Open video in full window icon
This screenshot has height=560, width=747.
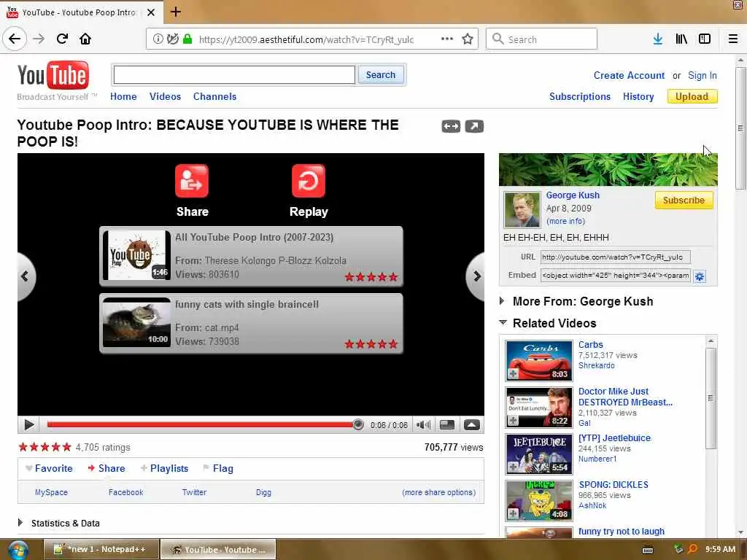pyautogui.click(x=474, y=126)
